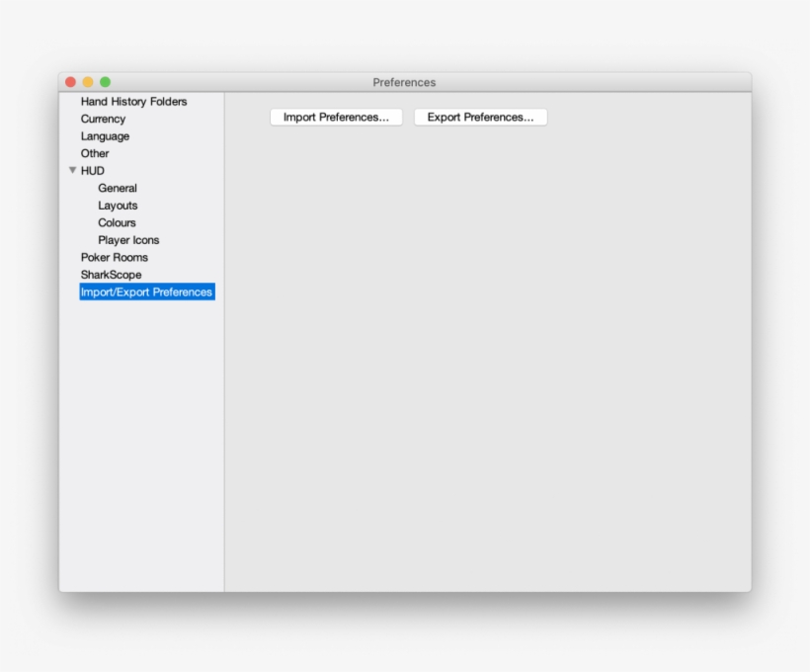Open Poker Rooms preferences

115,257
